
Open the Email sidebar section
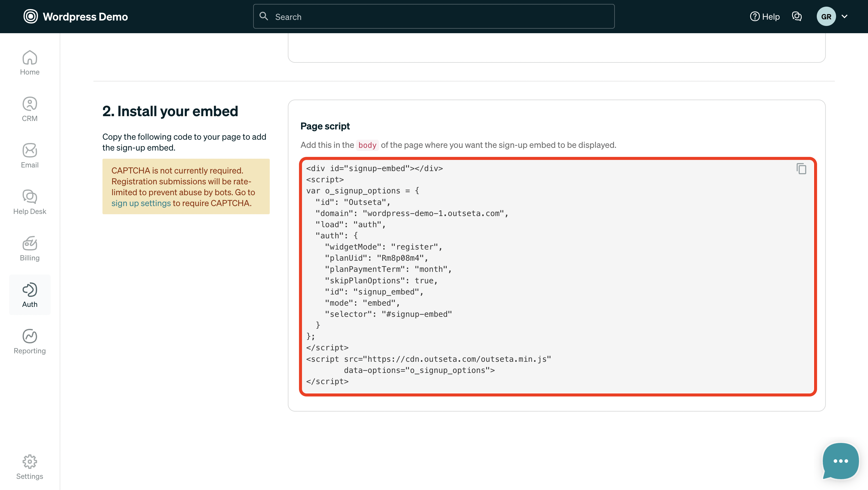[x=30, y=155]
